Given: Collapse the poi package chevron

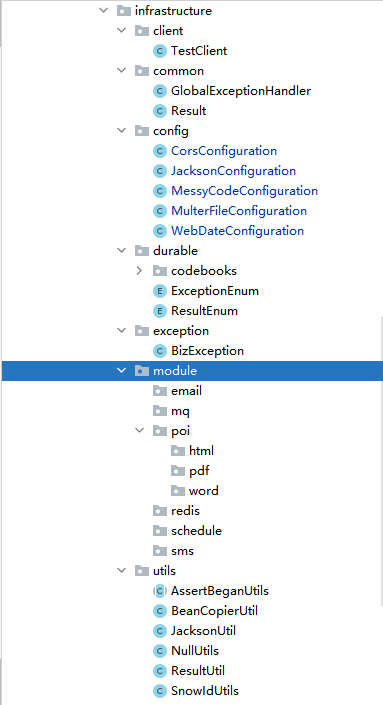Looking at the screenshot, I should point(139,430).
